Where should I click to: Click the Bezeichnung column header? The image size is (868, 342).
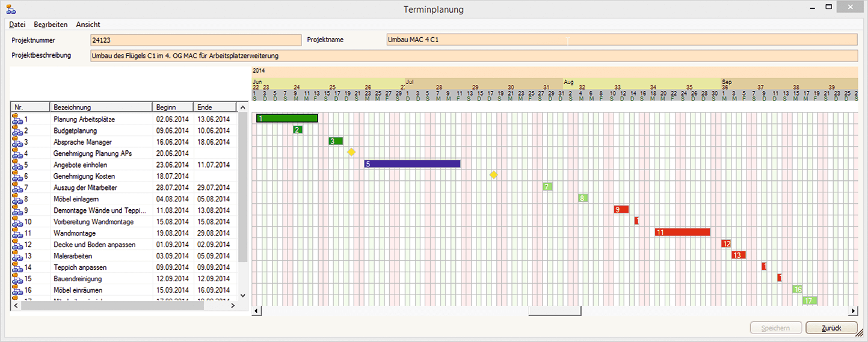tap(100, 107)
